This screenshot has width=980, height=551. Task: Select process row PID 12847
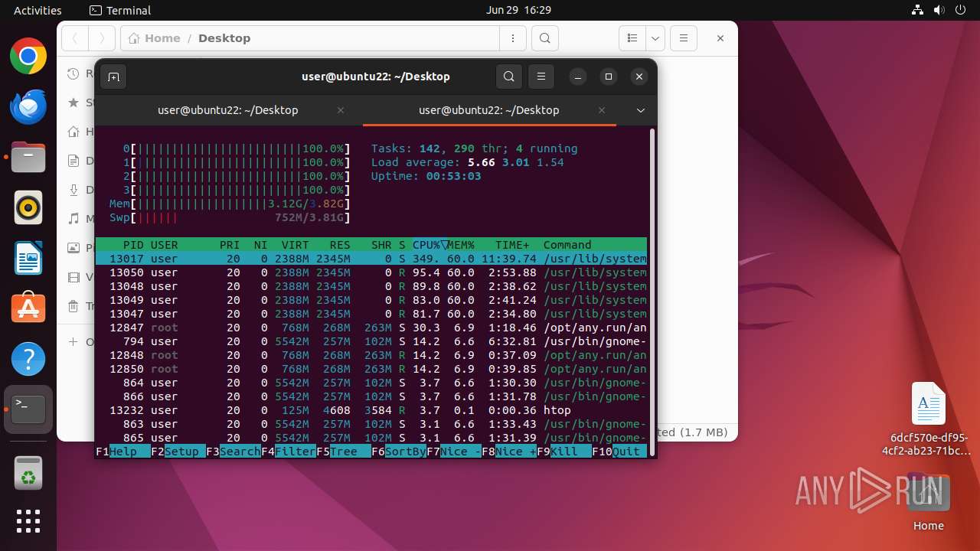click(371, 328)
